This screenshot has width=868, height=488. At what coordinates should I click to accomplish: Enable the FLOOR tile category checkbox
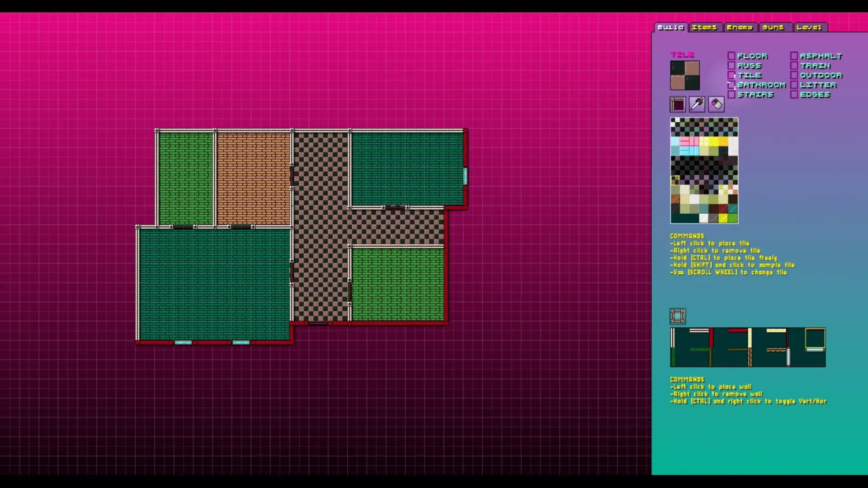click(731, 56)
